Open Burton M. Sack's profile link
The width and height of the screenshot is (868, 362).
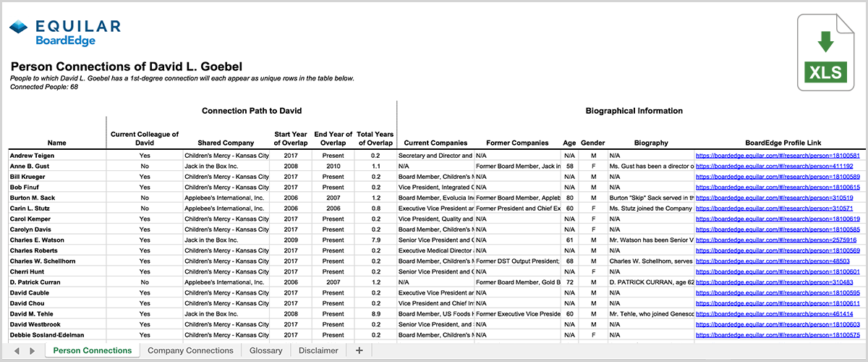tap(775, 198)
